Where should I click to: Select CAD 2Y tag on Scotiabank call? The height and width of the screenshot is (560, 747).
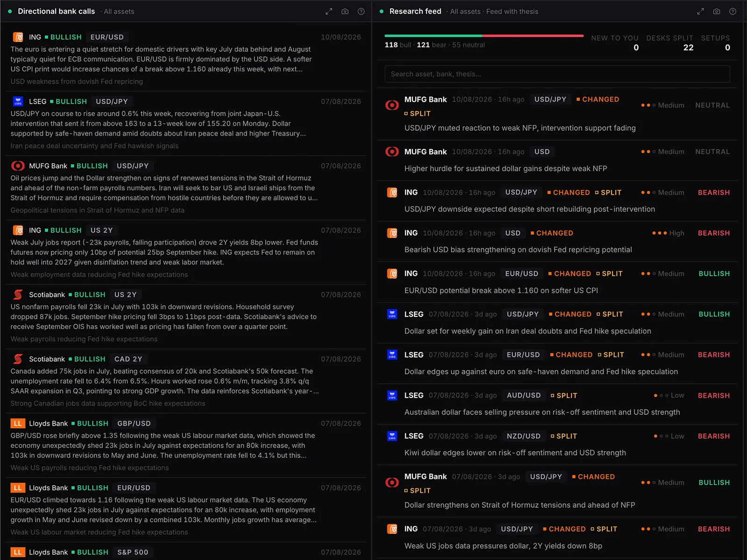(x=128, y=359)
